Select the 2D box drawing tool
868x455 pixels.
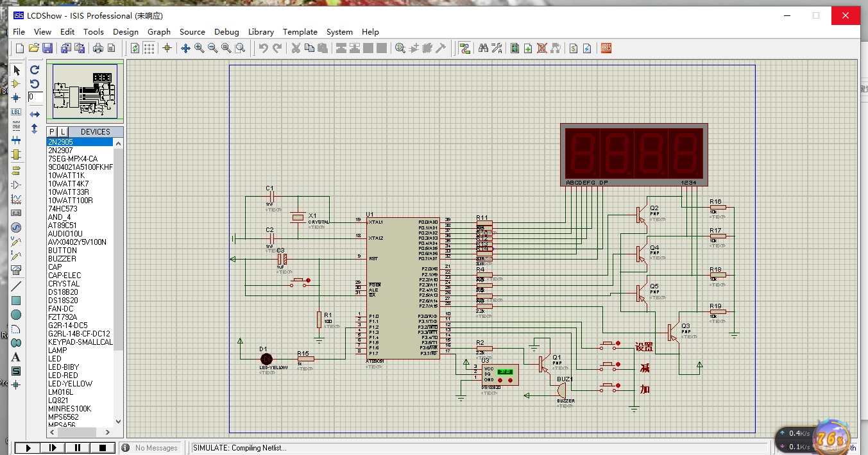[x=16, y=300]
